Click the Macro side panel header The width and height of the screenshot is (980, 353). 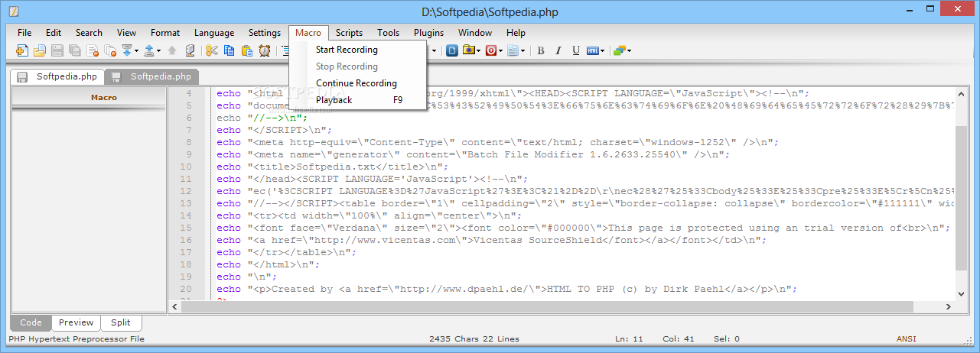tap(89, 97)
